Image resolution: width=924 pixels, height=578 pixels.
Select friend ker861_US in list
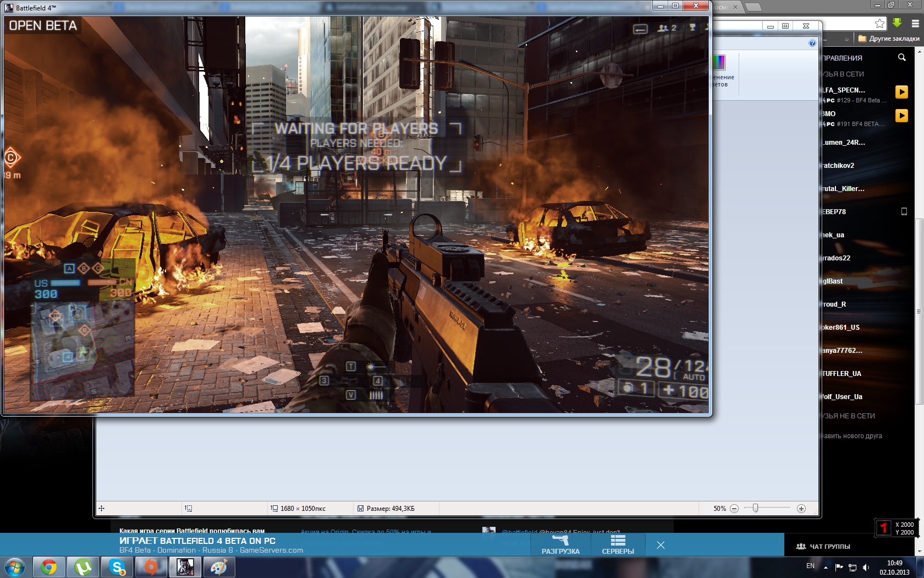[x=841, y=328]
